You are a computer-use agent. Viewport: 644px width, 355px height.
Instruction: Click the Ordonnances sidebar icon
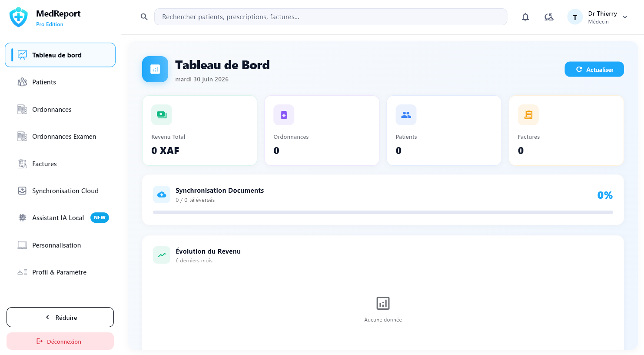[22, 109]
